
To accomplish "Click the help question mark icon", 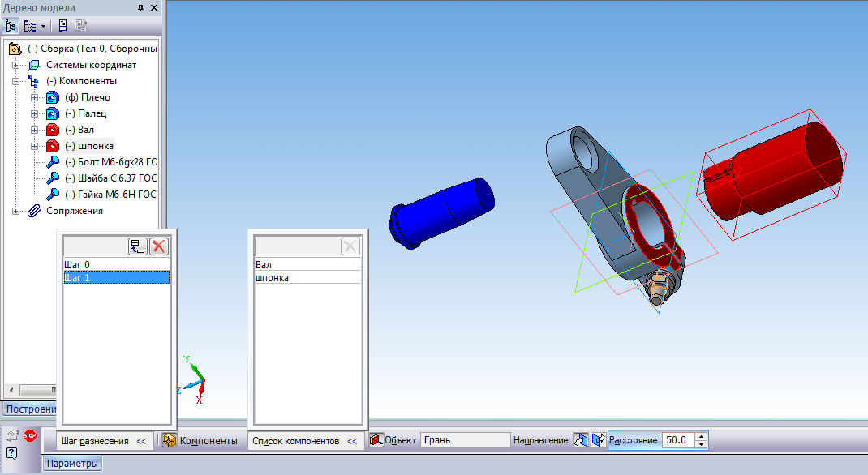I will point(12,453).
